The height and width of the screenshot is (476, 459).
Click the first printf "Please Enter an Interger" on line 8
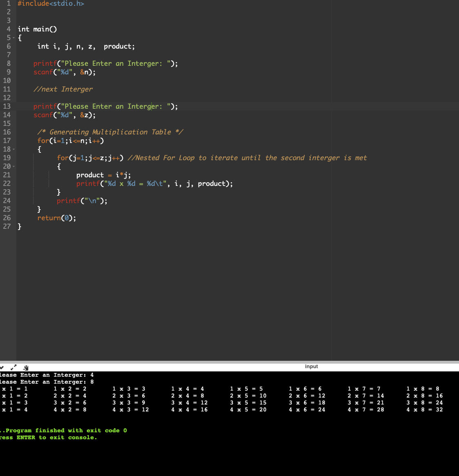[106, 63]
